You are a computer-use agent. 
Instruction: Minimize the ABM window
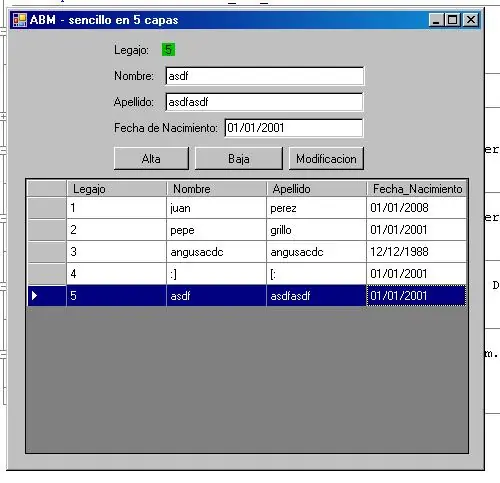pyautogui.click(x=436, y=20)
